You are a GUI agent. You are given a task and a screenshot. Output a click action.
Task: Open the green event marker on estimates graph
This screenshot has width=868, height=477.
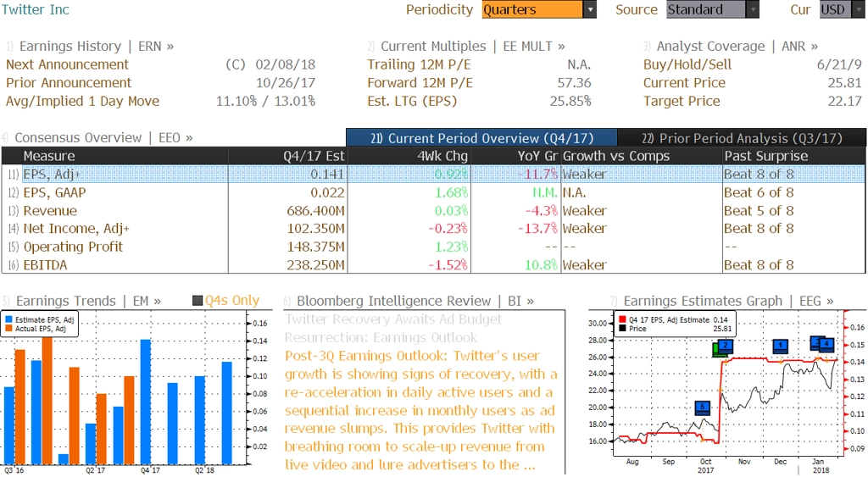click(716, 349)
